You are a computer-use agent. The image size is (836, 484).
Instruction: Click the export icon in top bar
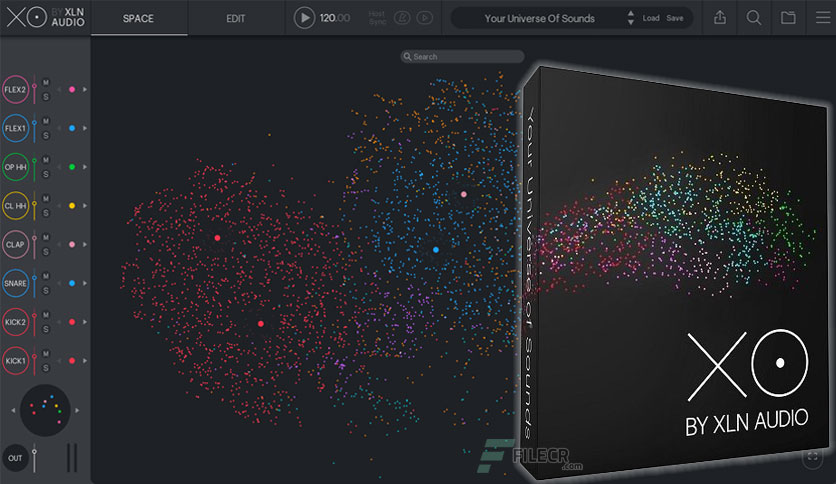[x=720, y=18]
